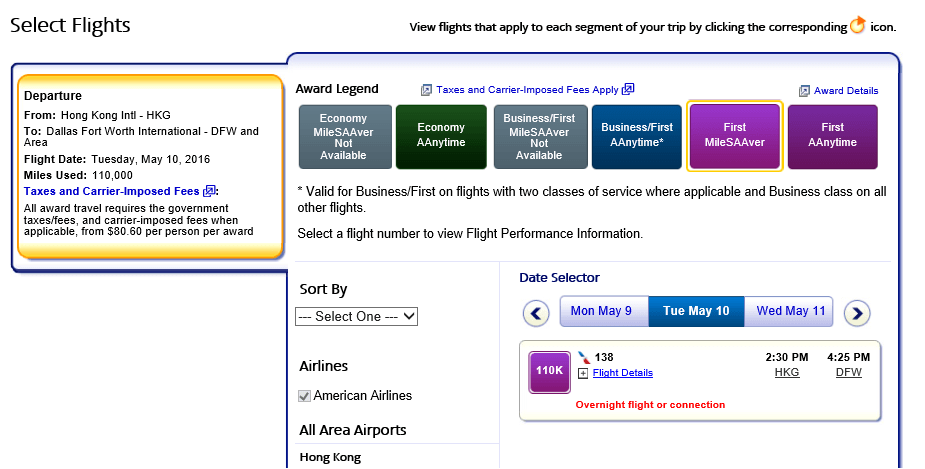925x469 pixels.
Task: Click popup icon after Fees Apply link
Action: tap(628, 89)
